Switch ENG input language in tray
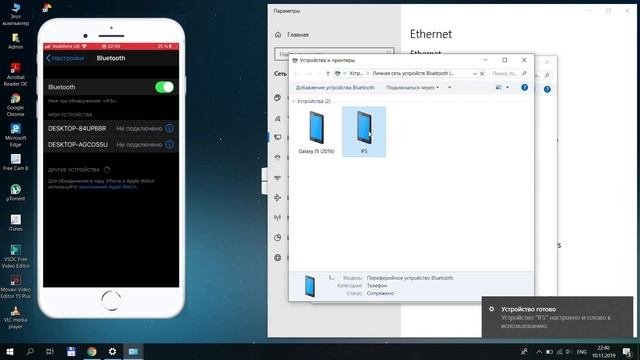 (x=582, y=352)
